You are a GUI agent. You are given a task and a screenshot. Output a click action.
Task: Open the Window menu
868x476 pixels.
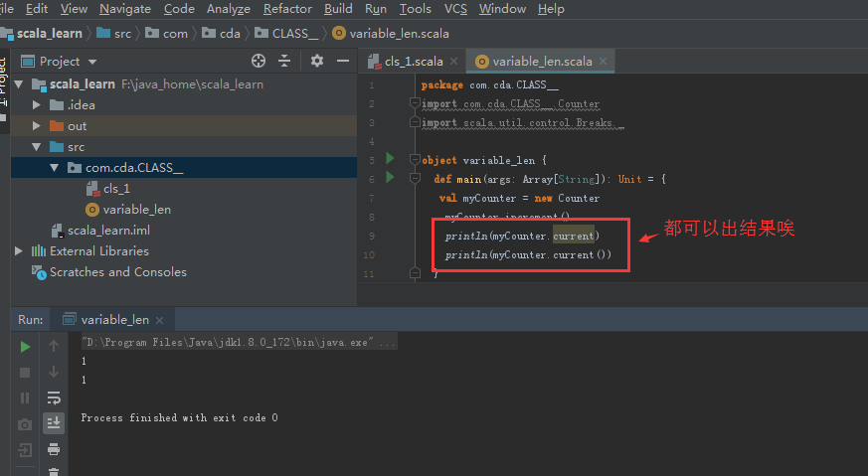[x=502, y=9]
